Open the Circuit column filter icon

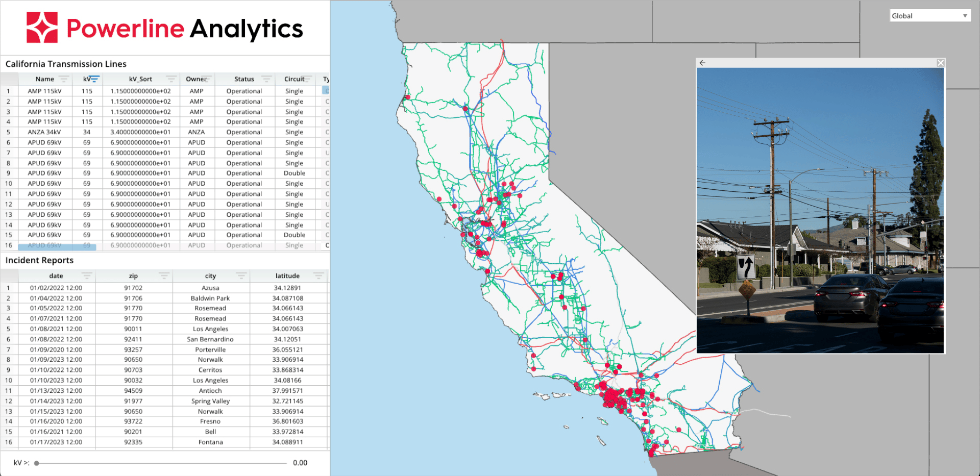tap(307, 79)
